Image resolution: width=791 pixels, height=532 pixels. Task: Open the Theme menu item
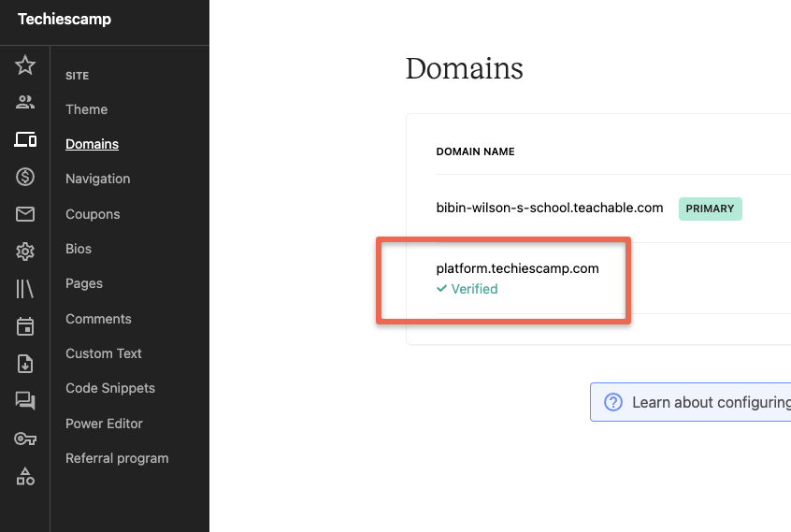[86, 109]
